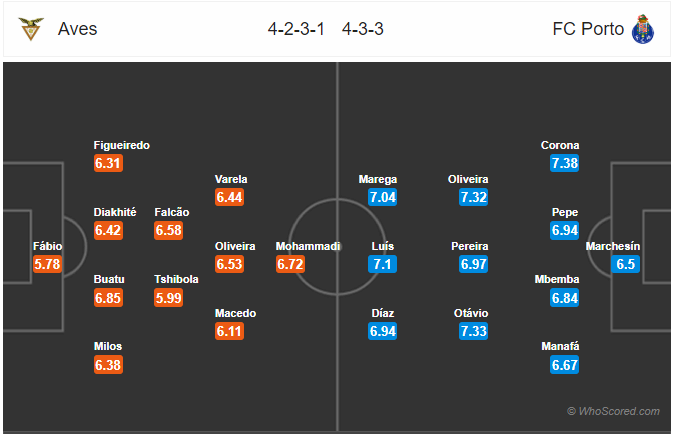
Task: Open the FC Porto team name link
Action: 588,29
